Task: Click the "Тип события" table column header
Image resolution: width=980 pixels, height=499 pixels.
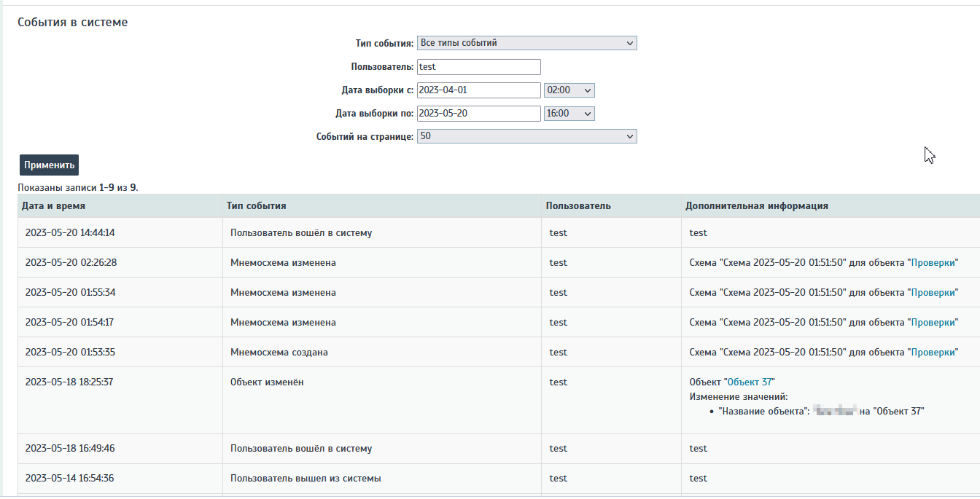Action: tap(256, 206)
